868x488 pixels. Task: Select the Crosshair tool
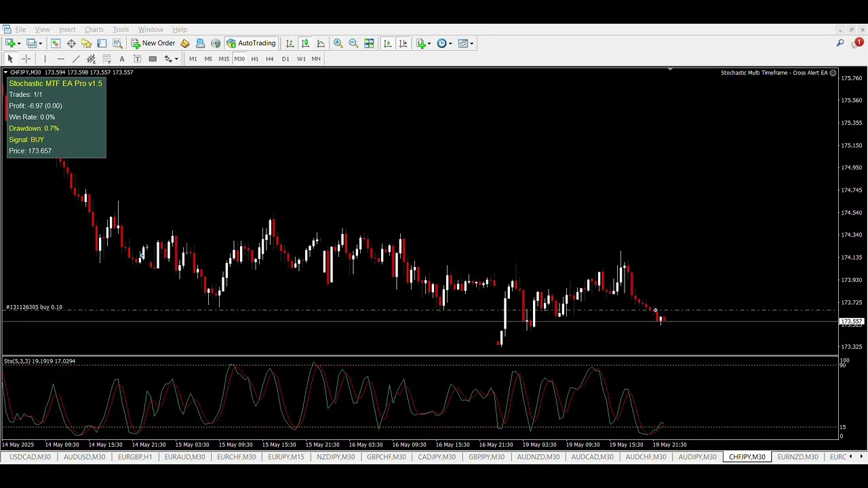pos(26,59)
